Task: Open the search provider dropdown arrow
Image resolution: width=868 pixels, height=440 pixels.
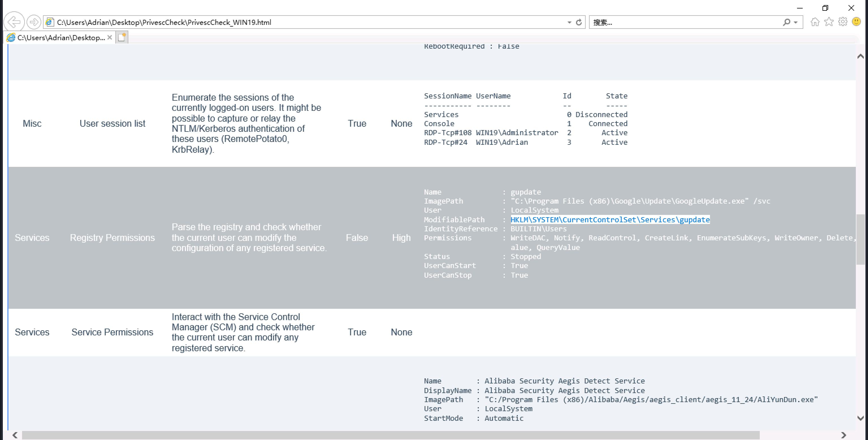Action: [x=796, y=22]
